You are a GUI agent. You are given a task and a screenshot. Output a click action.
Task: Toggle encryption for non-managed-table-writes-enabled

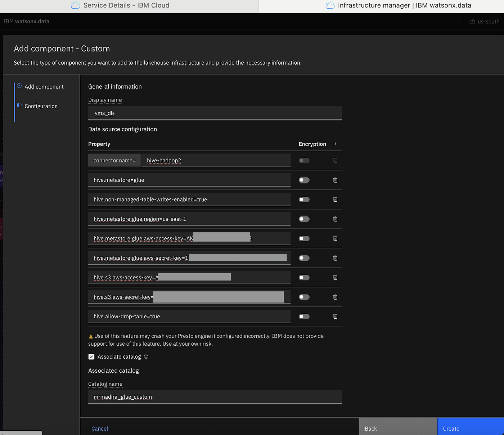[x=304, y=199]
